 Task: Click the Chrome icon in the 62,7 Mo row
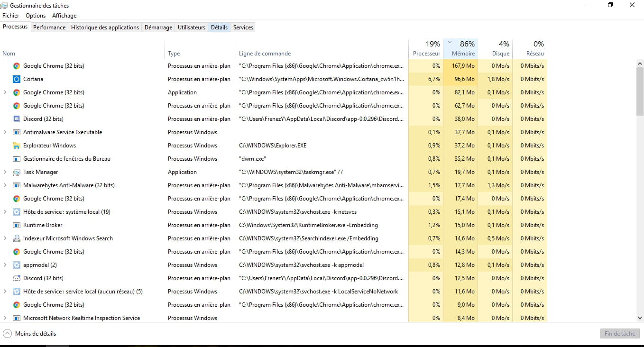point(17,106)
